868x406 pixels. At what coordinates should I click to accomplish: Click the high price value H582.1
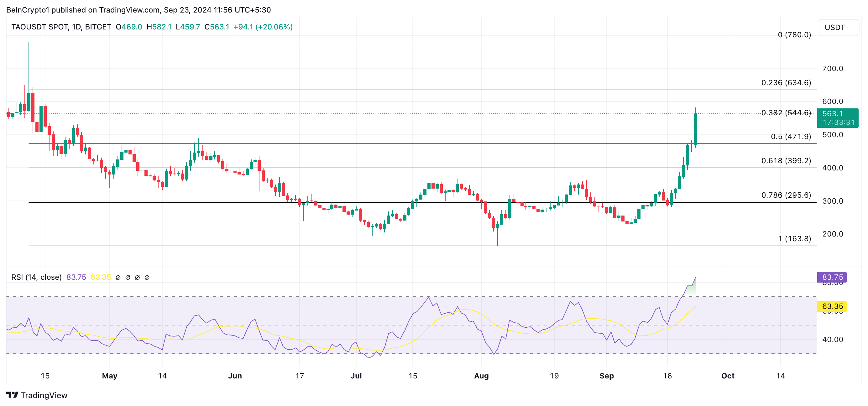[x=159, y=27]
